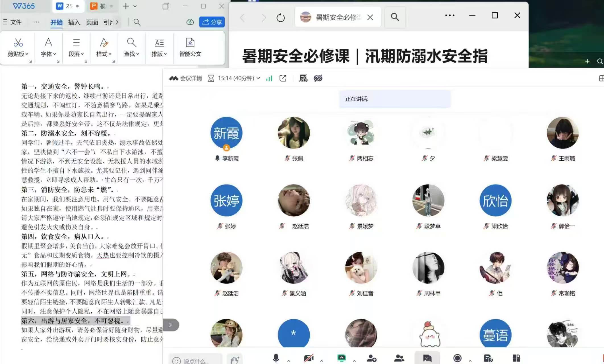This screenshot has height=364, width=604.
Task: Click the browser forward arrow
Action: [x=264, y=18]
